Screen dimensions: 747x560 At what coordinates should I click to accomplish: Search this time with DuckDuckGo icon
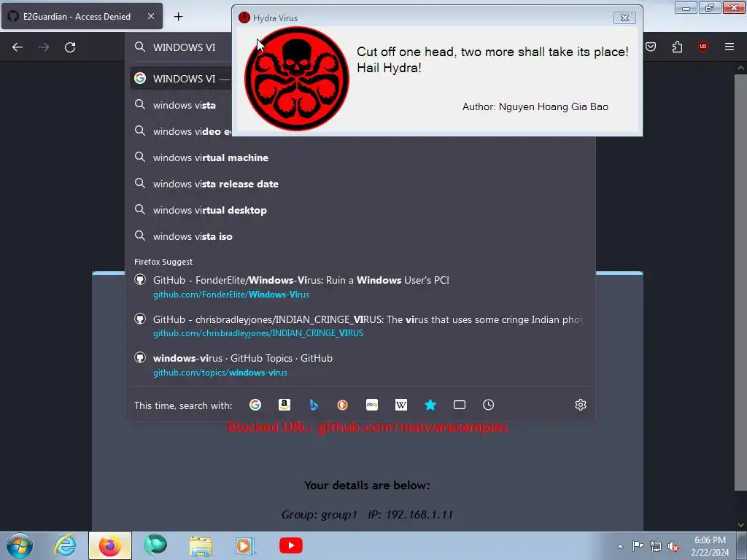click(343, 405)
